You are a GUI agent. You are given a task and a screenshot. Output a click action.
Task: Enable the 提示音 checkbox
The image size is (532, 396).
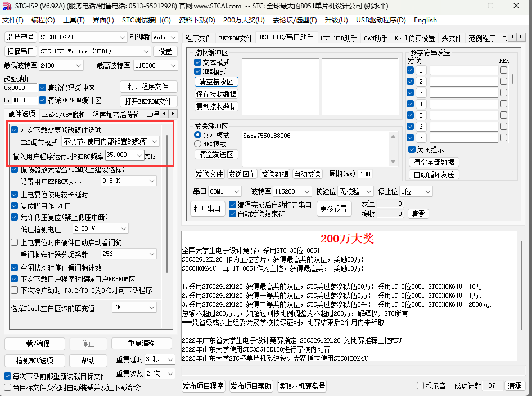(x=421, y=386)
